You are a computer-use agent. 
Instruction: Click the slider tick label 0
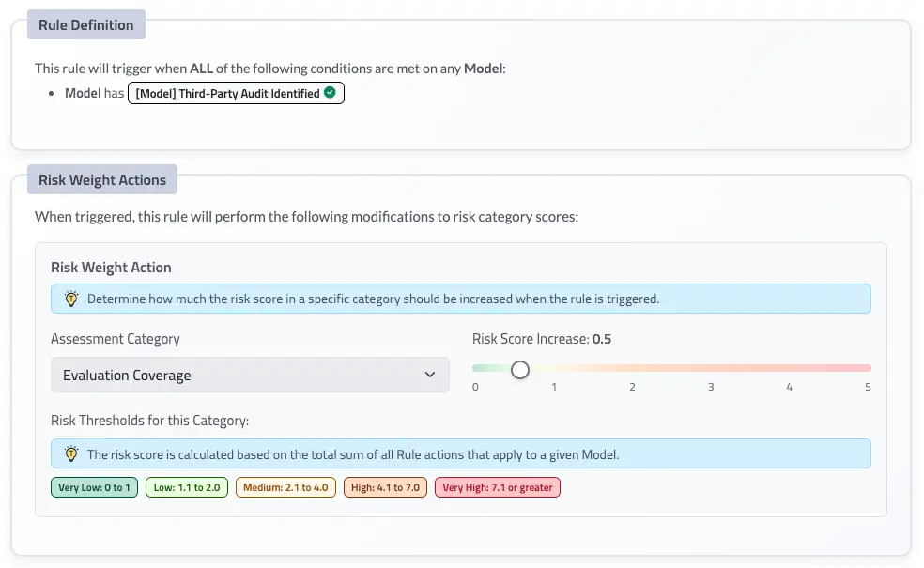pos(475,387)
